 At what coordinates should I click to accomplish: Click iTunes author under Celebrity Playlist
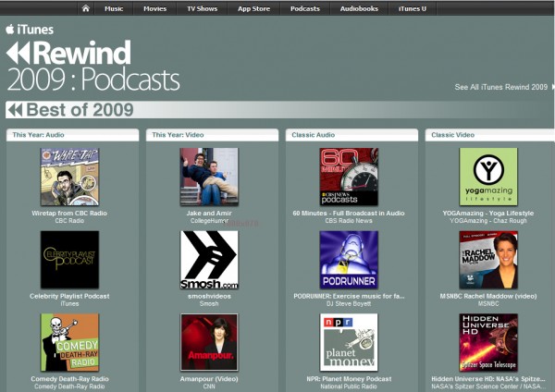[x=69, y=303]
